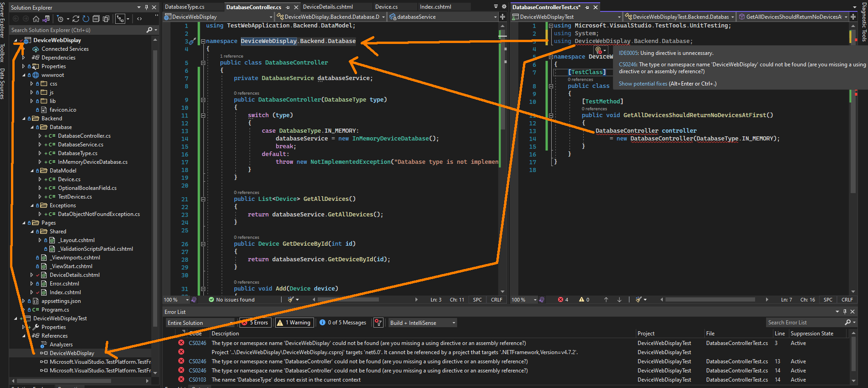Toggle the 0 of 5 Messages filter
This screenshot has width=868, height=388.
click(x=343, y=323)
